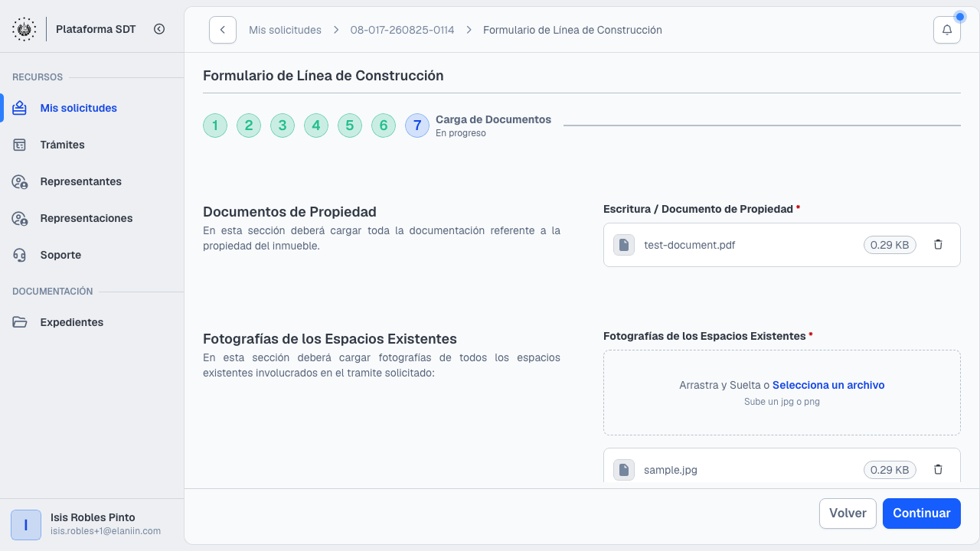Collapse the sidebar with the arrow icon

[x=159, y=29]
